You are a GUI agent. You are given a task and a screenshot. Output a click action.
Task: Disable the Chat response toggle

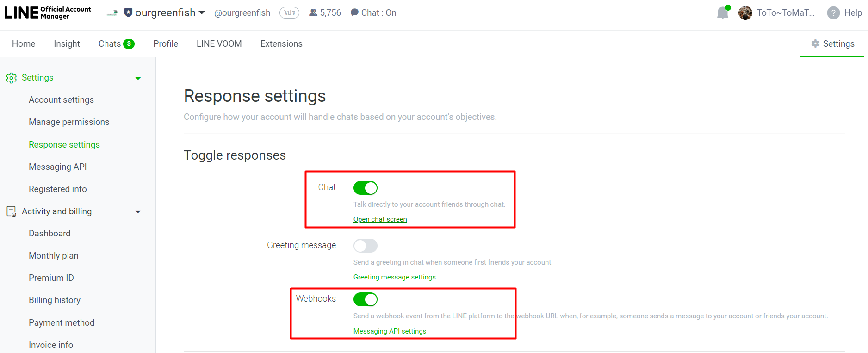pyautogui.click(x=365, y=188)
